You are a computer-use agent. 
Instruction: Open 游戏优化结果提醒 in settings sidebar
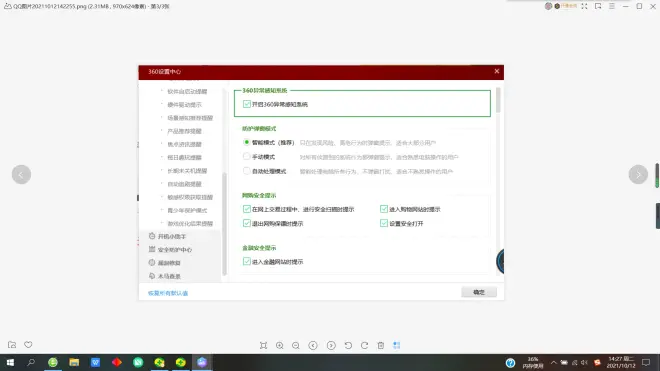[x=190, y=224]
